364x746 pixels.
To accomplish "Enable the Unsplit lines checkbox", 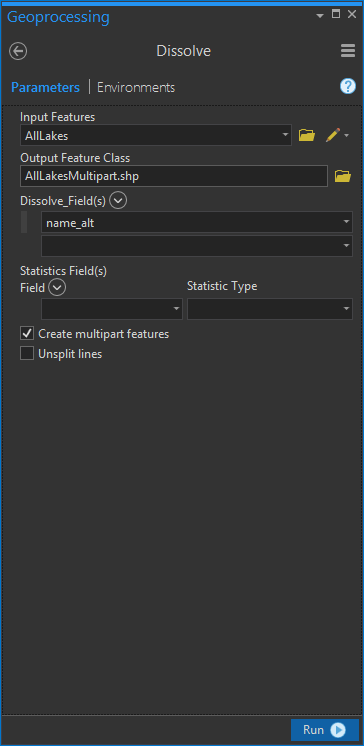I will (27, 353).
